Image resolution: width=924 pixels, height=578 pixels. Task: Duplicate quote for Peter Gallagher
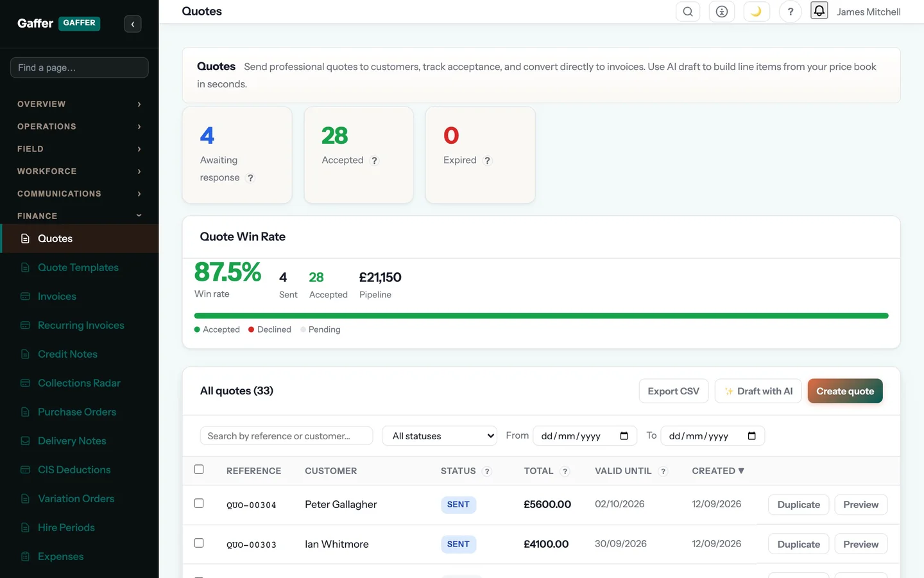click(799, 505)
